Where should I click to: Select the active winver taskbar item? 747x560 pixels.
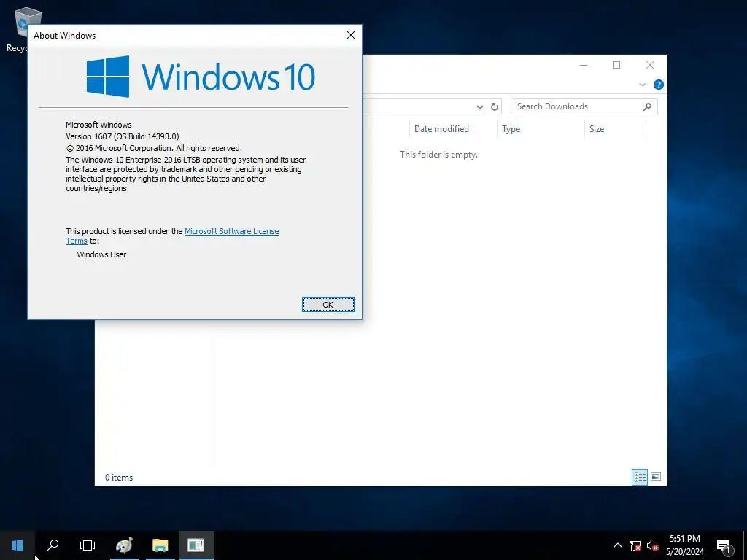coord(196,545)
